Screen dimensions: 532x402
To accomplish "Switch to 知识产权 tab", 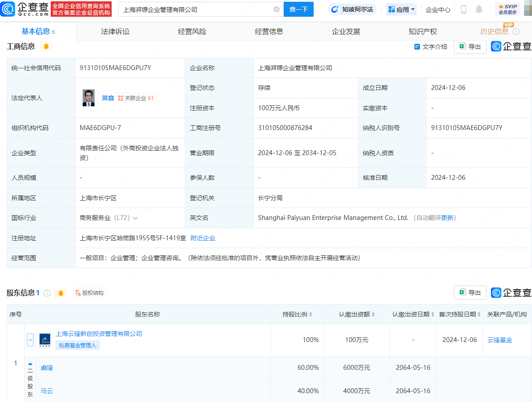I will click(x=423, y=32).
